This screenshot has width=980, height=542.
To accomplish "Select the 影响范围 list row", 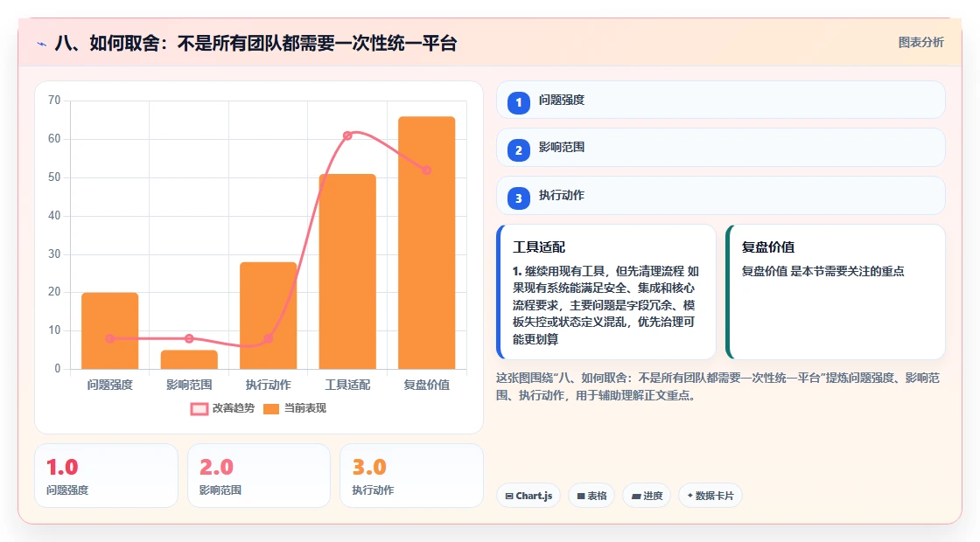I will click(x=721, y=148).
